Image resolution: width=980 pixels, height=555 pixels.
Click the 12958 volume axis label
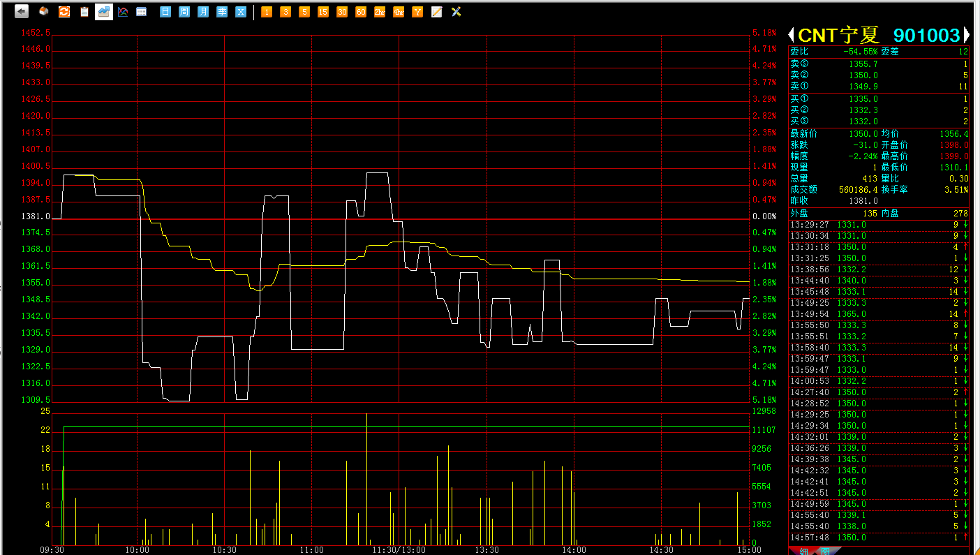point(764,411)
